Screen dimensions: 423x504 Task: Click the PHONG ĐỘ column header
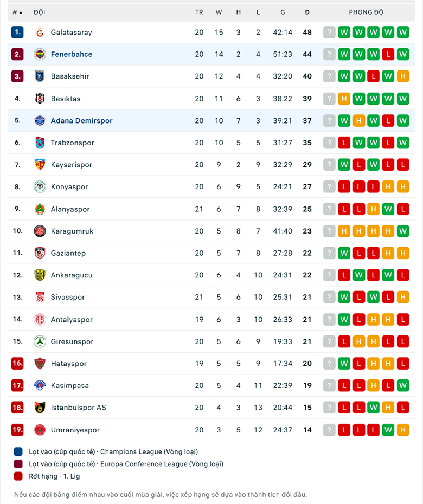[x=366, y=12]
